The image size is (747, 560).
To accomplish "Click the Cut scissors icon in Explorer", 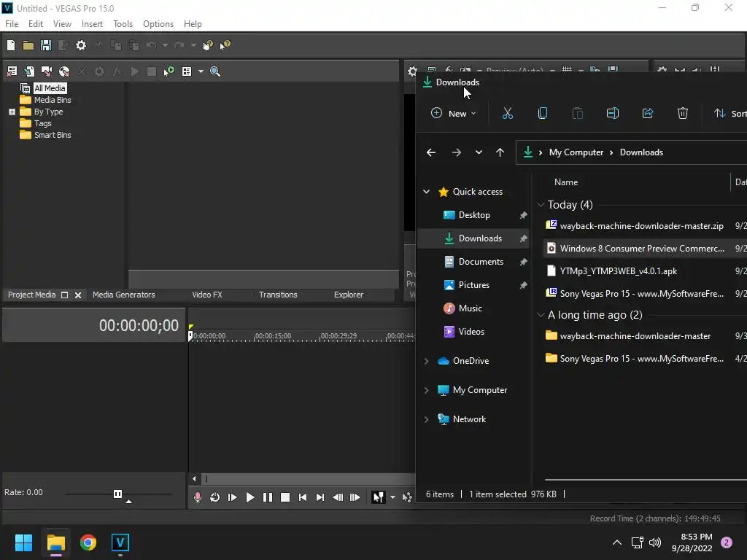I will pyautogui.click(x=508, y=113).
